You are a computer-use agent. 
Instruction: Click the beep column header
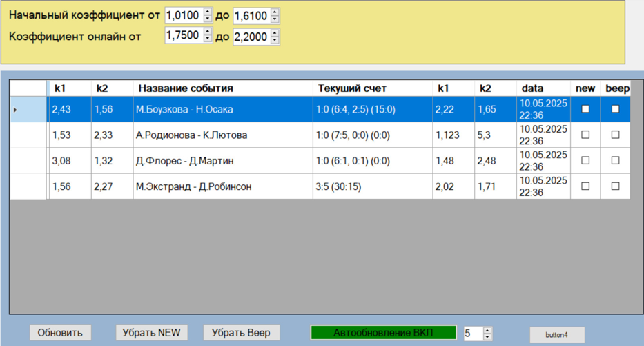click(615, 88)
